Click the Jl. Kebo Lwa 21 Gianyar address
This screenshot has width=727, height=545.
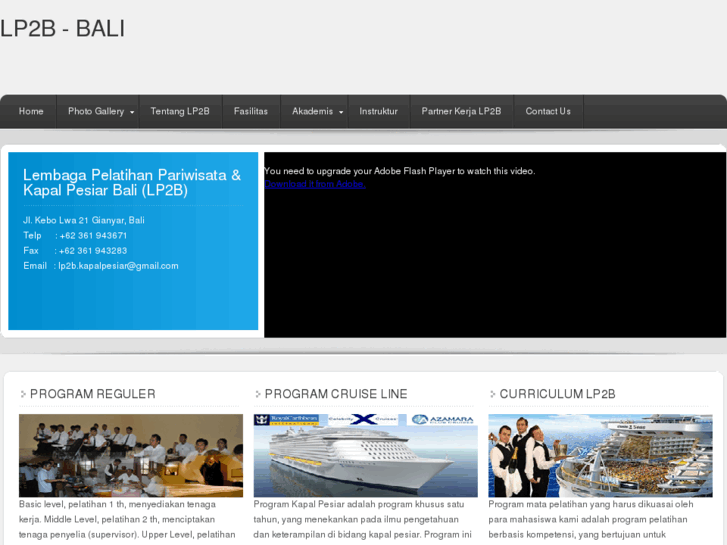[x=84, y=220]
